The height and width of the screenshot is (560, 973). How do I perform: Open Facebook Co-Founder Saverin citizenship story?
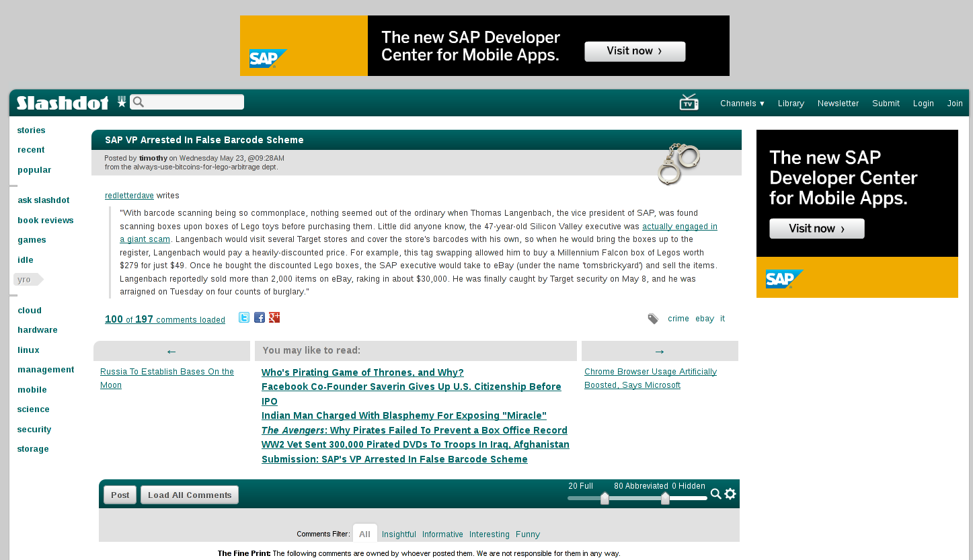[x=412, y=394]
